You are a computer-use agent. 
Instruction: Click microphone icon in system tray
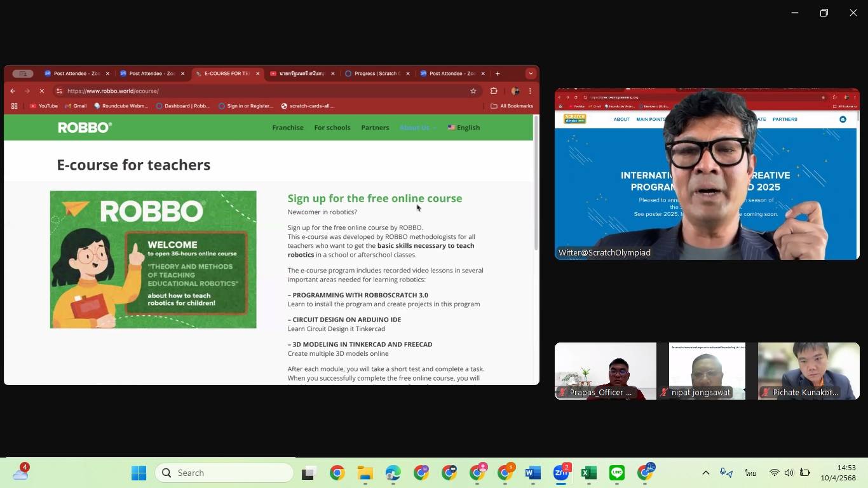(726, 473)
